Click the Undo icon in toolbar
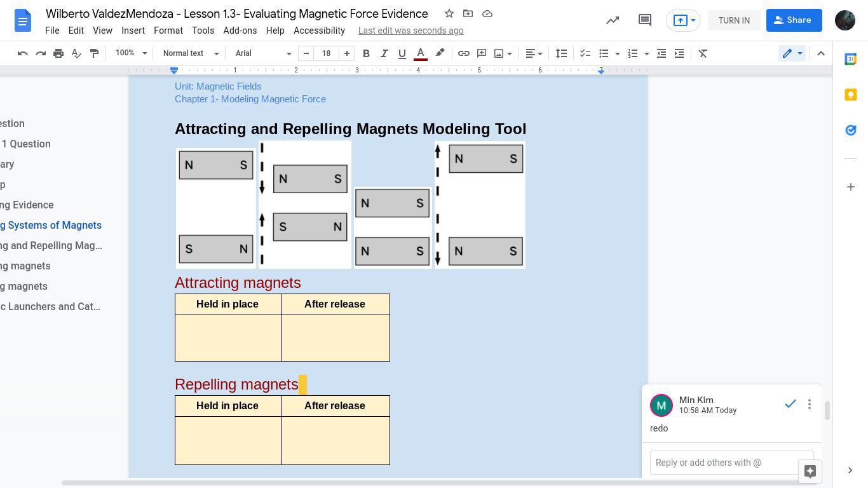This screenshot has width=868, height=488. 23,53
